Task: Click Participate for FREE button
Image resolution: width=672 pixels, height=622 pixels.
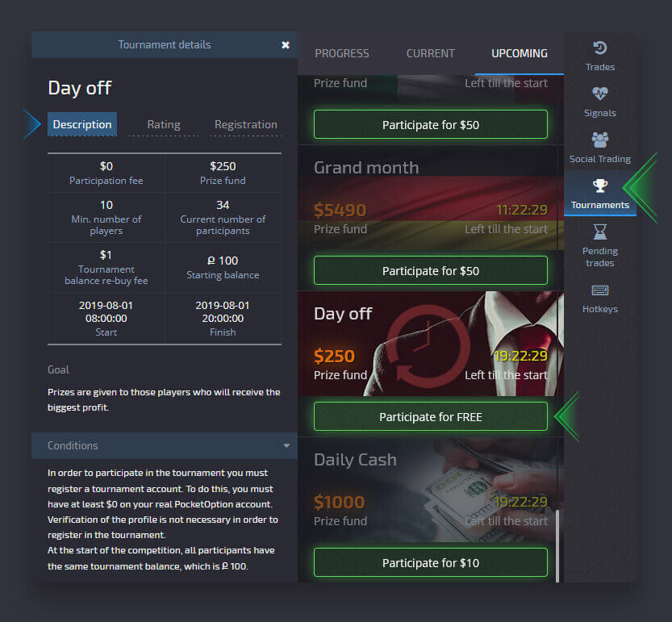Action: coord(430,416)
